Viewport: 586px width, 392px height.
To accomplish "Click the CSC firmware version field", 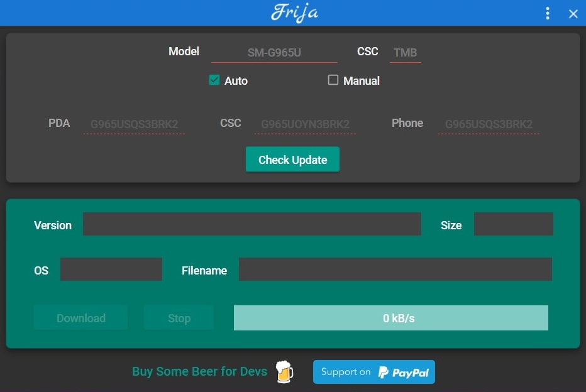I will point(305,124).
